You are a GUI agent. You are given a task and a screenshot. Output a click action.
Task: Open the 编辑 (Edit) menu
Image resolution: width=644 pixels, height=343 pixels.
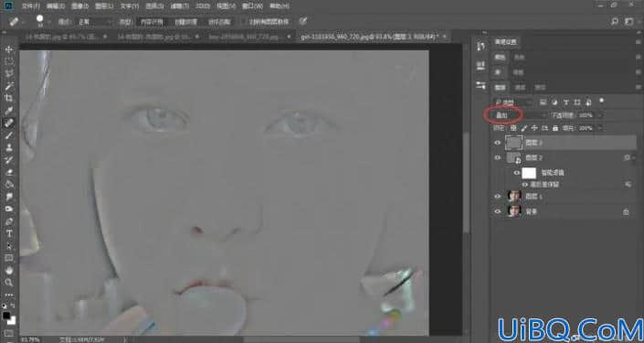(56, 6)
